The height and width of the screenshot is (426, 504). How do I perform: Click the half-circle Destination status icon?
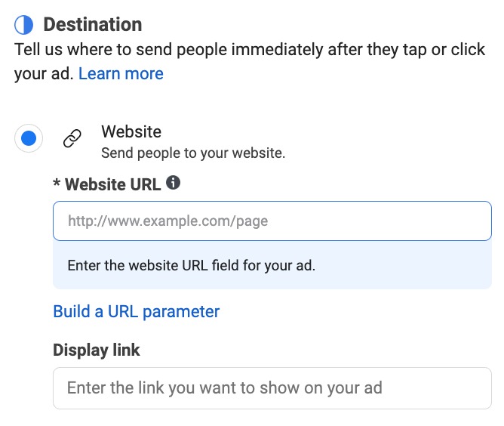pyautogui.click(x=24, y=25)
